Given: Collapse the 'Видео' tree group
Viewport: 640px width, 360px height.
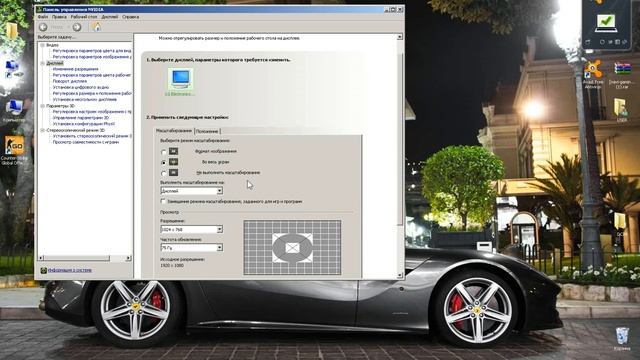Looking at the screenshot, I should [42, 45].
